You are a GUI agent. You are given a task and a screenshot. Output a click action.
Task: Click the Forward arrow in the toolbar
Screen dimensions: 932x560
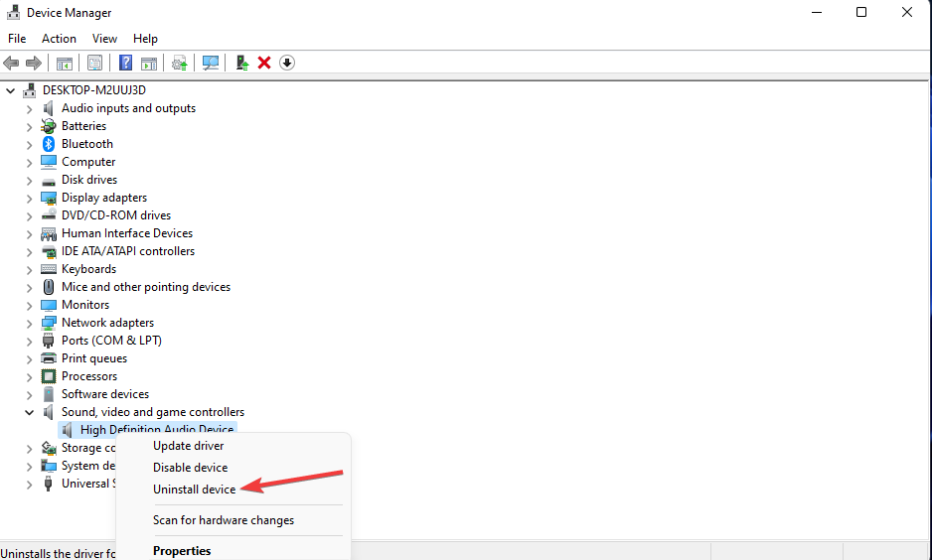click(34, 63)
